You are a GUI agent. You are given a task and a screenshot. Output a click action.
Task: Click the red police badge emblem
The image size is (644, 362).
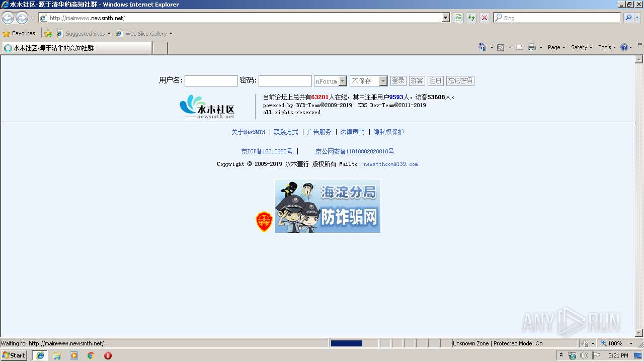click(x=264, y=222)
